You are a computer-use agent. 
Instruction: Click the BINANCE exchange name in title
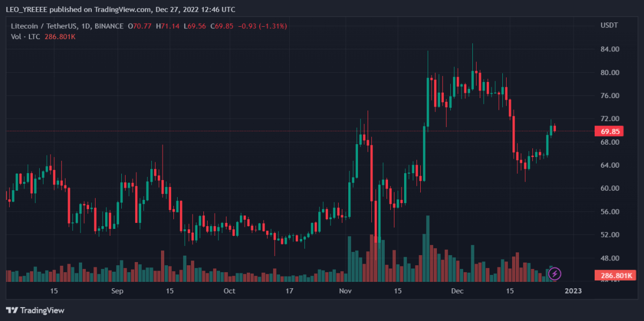pyautogui.click(x=108, y=26)
